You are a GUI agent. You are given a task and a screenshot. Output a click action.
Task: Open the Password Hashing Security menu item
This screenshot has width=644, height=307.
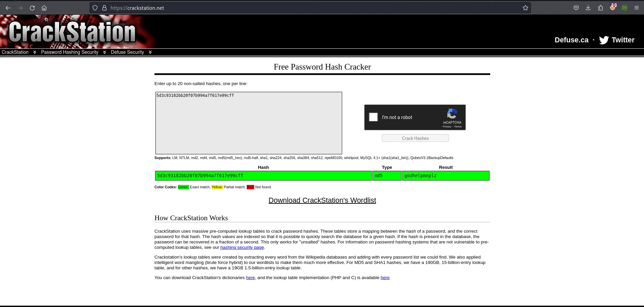[70, 52]
